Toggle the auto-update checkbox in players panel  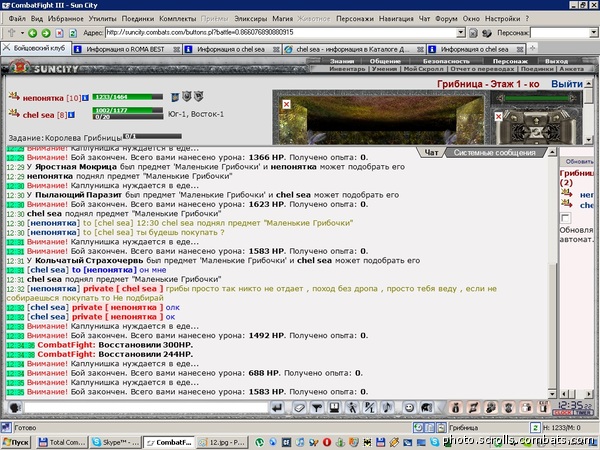(x=565, y=218)
